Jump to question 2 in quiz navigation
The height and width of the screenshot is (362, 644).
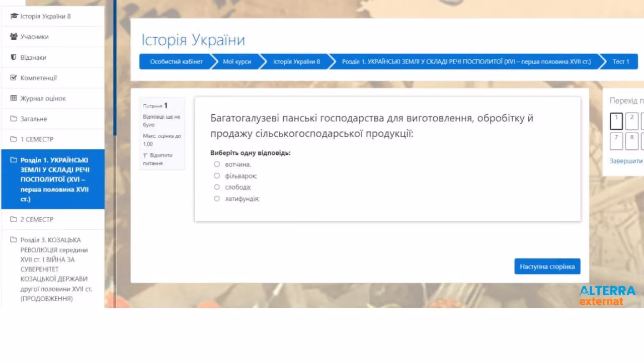coord(632,121)
